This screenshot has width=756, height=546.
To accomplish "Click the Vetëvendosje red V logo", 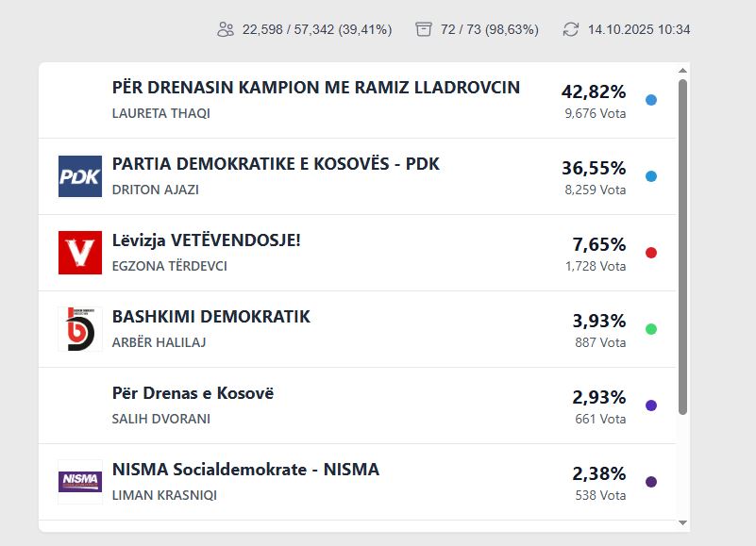I will pyautogui.click(x=80, y=253).
